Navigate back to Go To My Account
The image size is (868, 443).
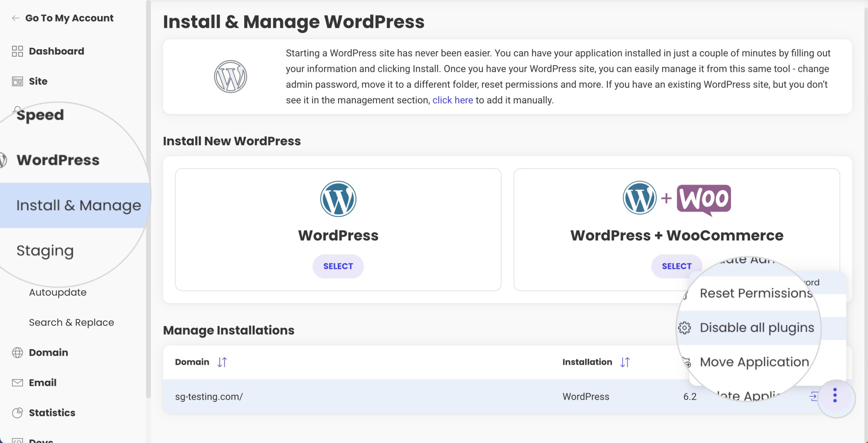[62, 18]
